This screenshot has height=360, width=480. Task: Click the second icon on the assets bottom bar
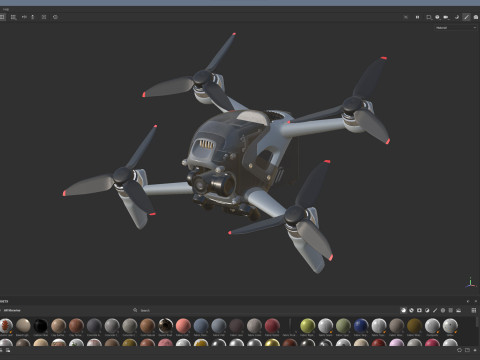pyautogui.click(x=8, y=350)
